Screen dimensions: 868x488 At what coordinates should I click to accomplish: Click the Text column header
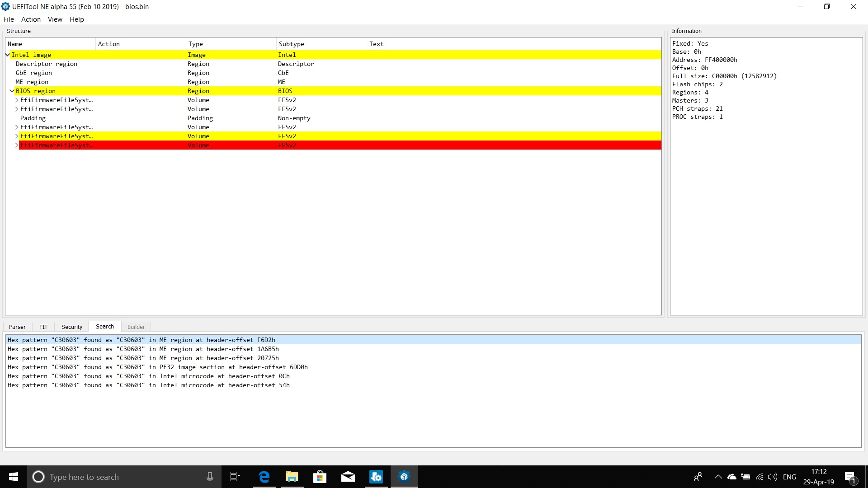pyautogui.click(x=514, y=44)
